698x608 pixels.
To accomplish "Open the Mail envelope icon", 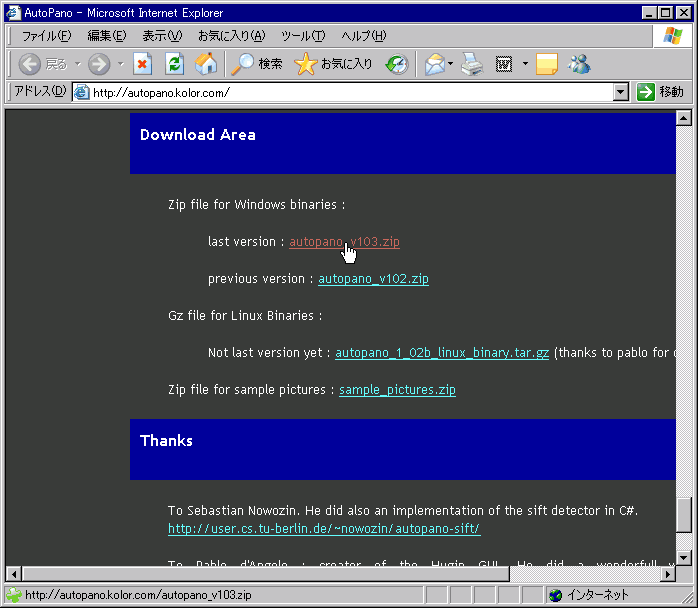I will [435, 64].
